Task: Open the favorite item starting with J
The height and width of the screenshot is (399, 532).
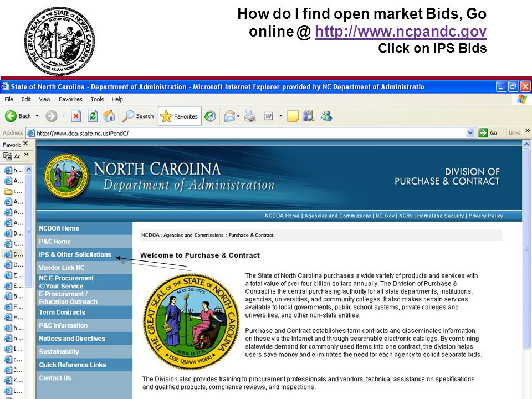Action: point(13,370)
